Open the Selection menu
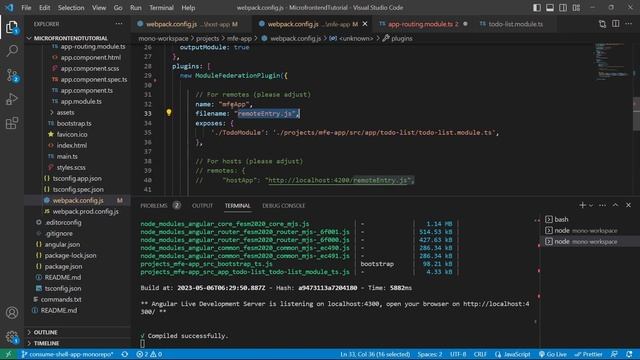This screenshot has width=640, height=360. (x=71, y=8)
